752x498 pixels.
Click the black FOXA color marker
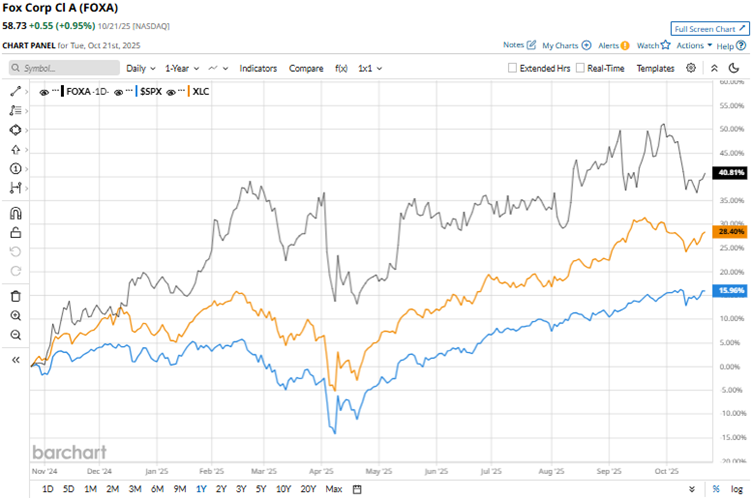point(62,91)
